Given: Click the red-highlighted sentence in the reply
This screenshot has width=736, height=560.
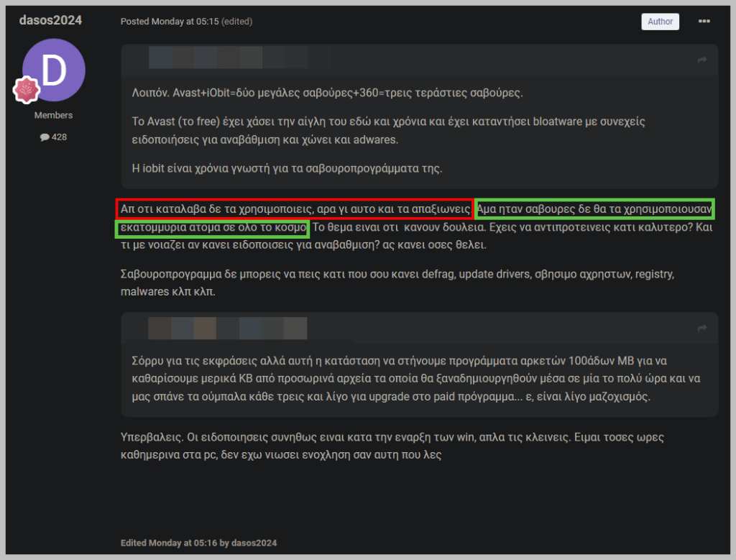Looking at the screenshot, I should click(295, 208).
